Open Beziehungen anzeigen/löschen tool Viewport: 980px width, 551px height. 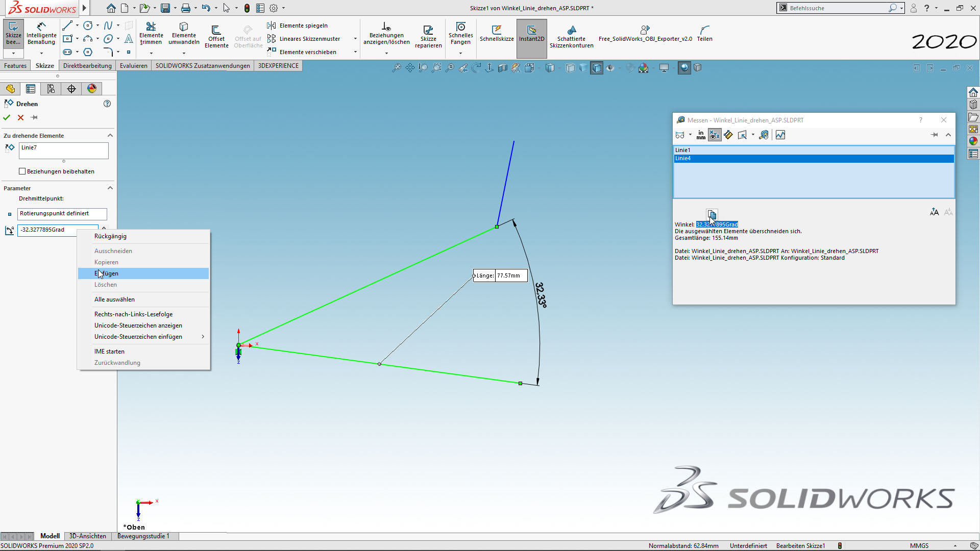coord(386,34)
